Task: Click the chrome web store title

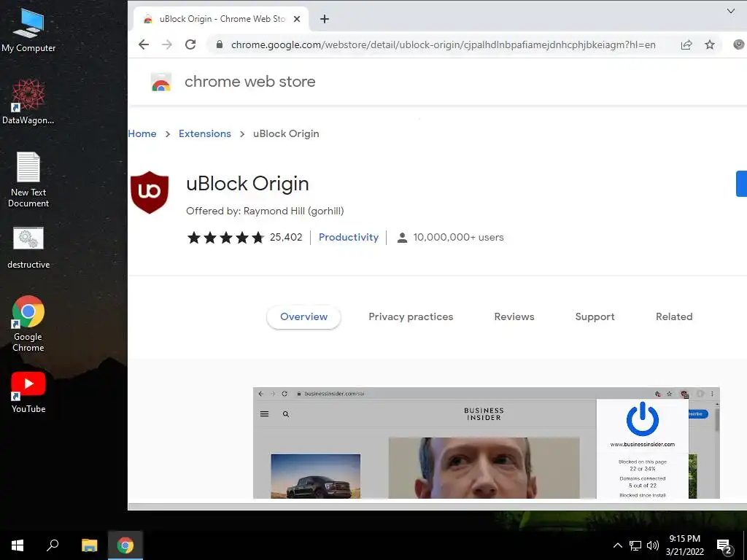Action: pos(250,82)
